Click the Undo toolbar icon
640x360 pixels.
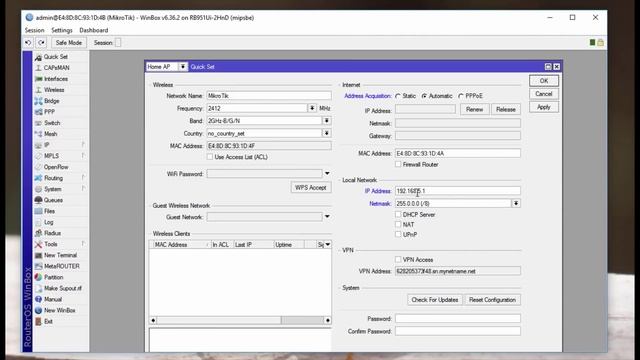[x=28, y=42]
